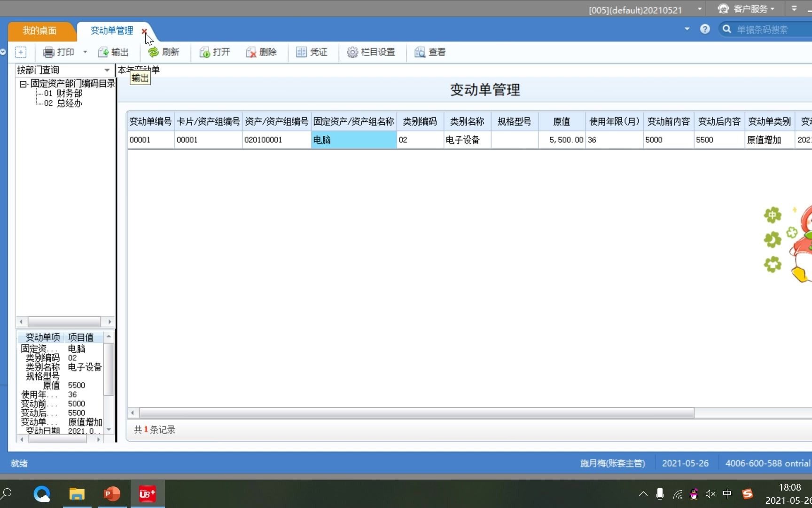The image size is (812, 508).
Task: Open the help question mark icon
Action: point(705,29)
